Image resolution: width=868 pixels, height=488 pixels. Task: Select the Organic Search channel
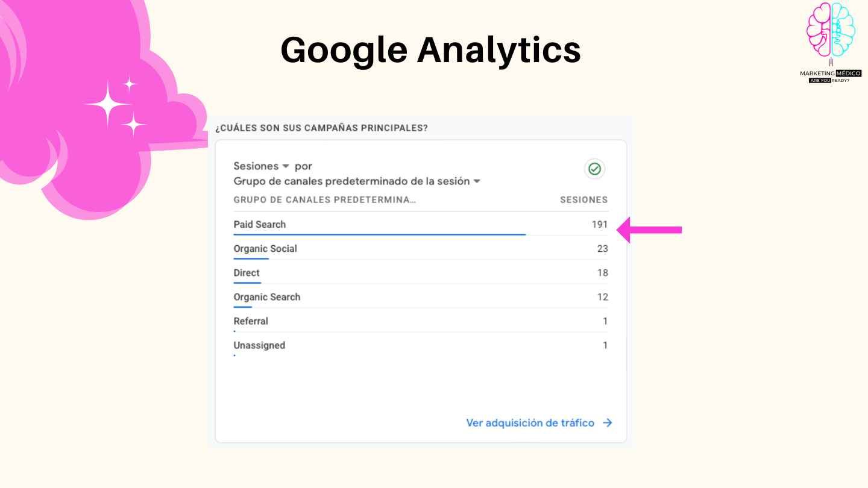tap(421, 297)
